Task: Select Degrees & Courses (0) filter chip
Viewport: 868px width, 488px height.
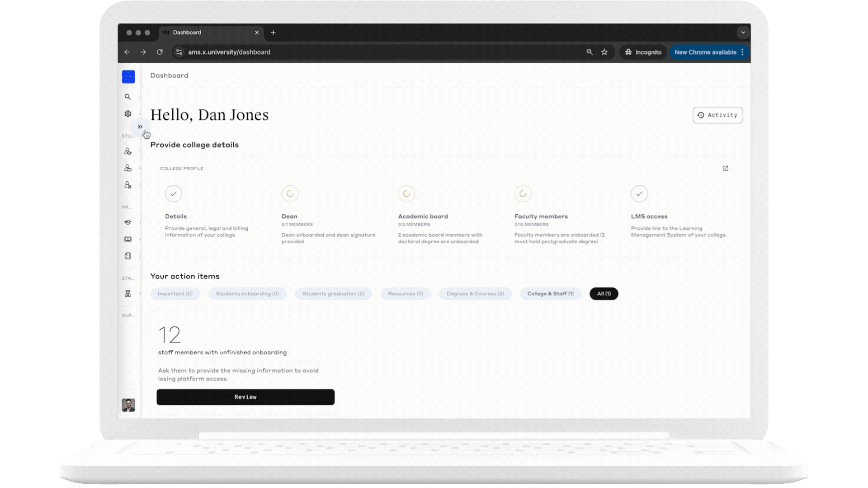Action: click(x=475, y=294)
